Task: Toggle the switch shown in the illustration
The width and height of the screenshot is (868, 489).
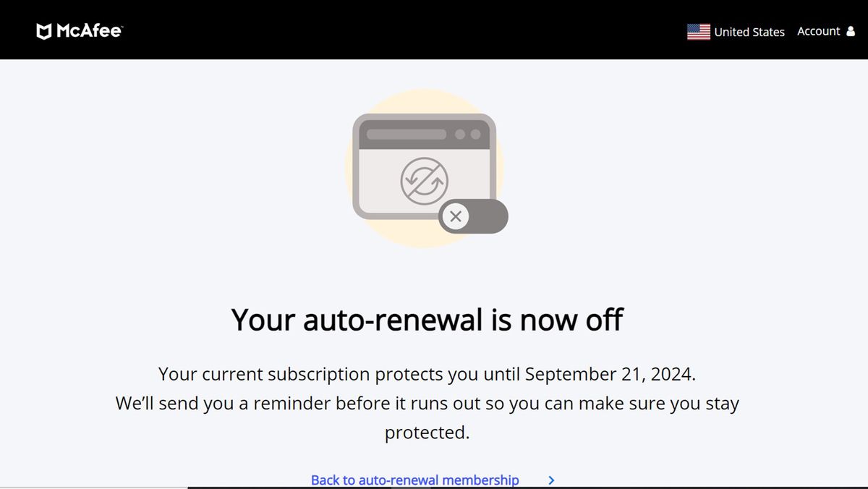Action: click(x=472, y=216)
